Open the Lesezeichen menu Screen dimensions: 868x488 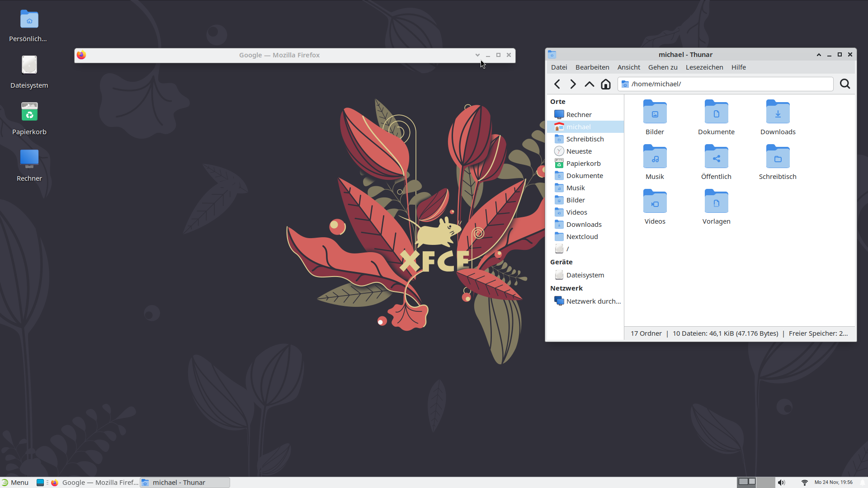[x=704, y=67]
